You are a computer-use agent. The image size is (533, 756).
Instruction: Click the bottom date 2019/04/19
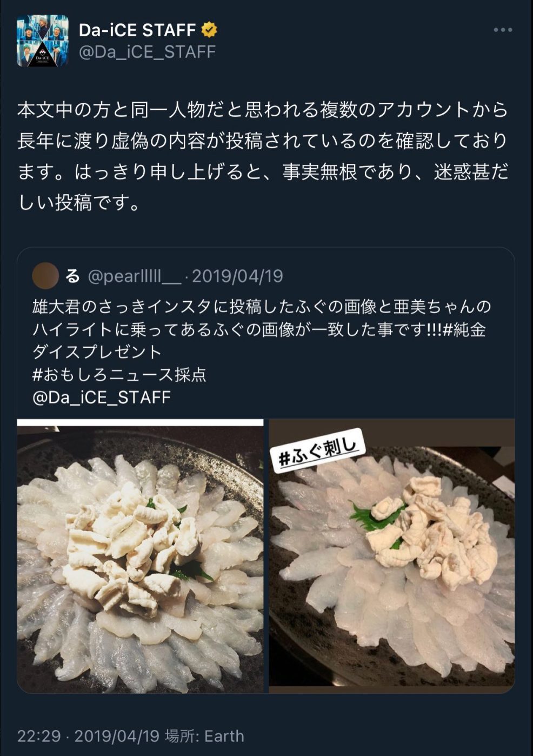(116, 736)
